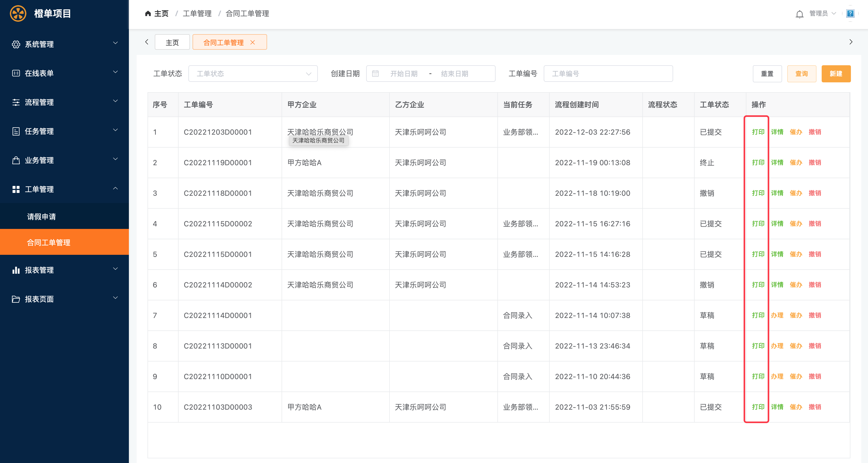
Task: Click the blue help question mark icon
Action: pyautogui.click(x=850, y=13)
